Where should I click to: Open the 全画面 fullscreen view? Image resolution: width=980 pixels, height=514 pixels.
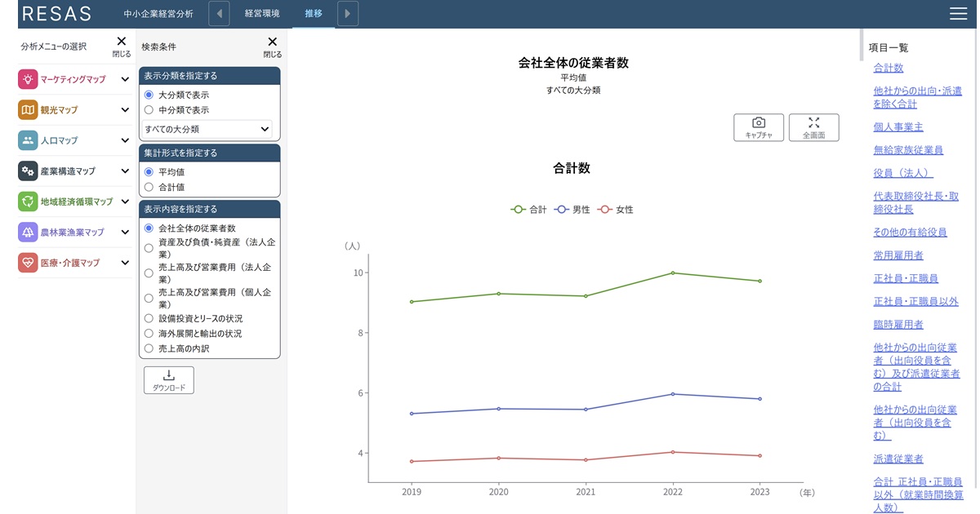[x=813, y=127]
